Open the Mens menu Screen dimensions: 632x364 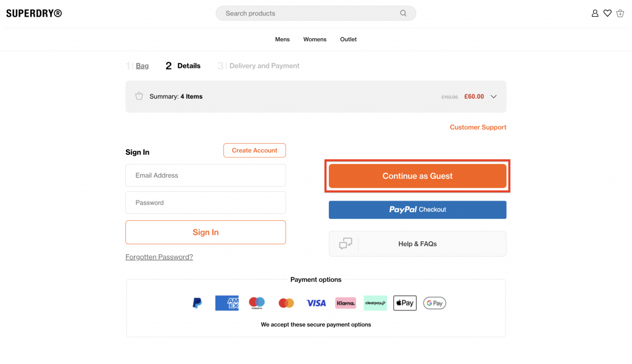(282, 39)
